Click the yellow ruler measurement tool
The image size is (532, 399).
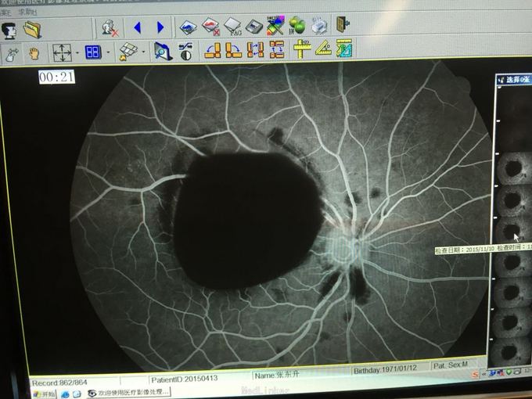[x=302, y=50]
